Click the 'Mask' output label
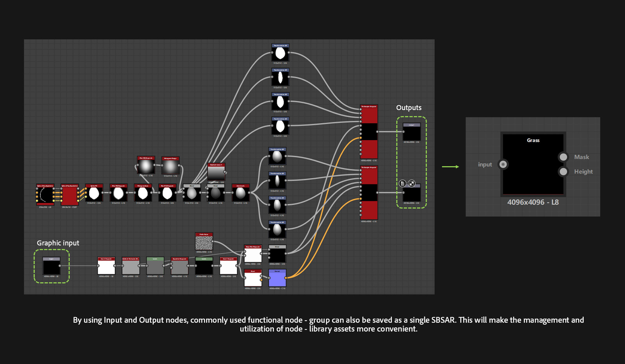625x364 pixels. click(x=582, y=157)
